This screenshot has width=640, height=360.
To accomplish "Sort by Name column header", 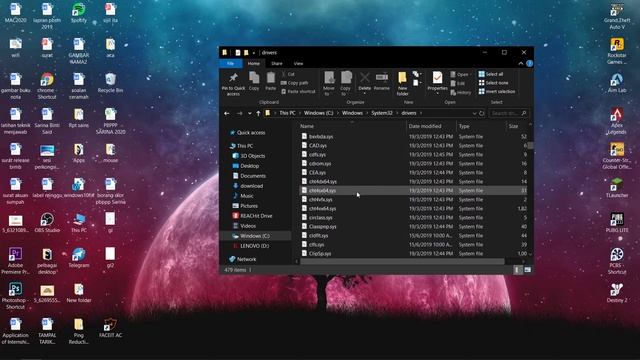I will 307,127.
